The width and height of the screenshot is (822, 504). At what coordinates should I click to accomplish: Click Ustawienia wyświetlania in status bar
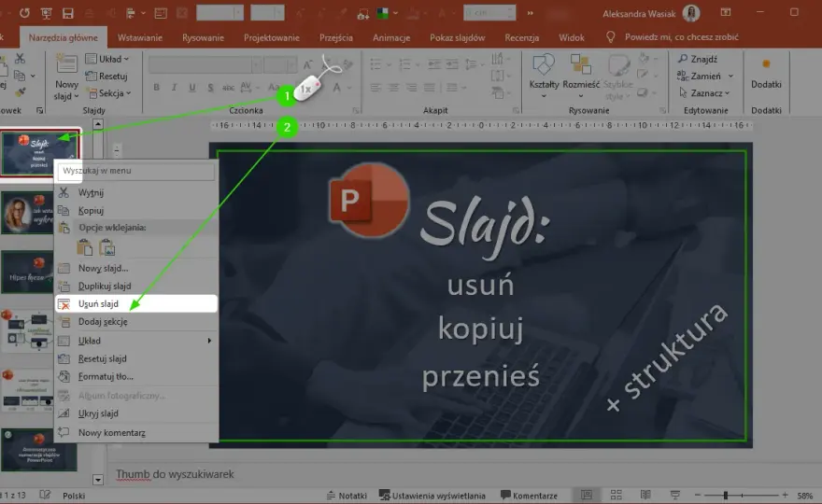(x=432, y=496)
